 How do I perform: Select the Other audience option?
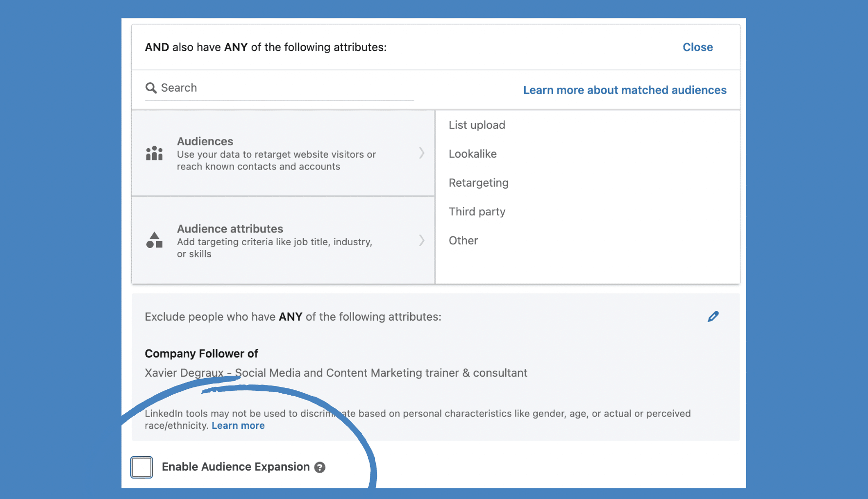click(463, 241)
